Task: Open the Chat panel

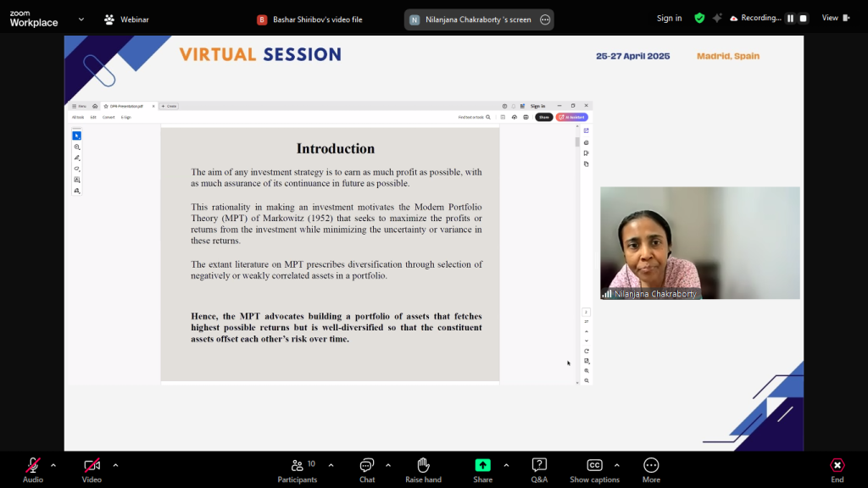Action: tap(367, 465)
